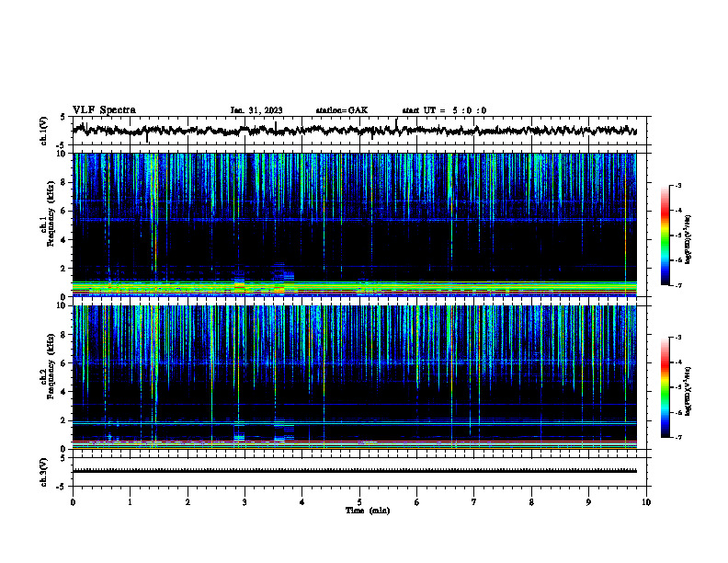Click the ch.1 spectrogram color scale bar
Screen dimensions: 728x563
665,236
